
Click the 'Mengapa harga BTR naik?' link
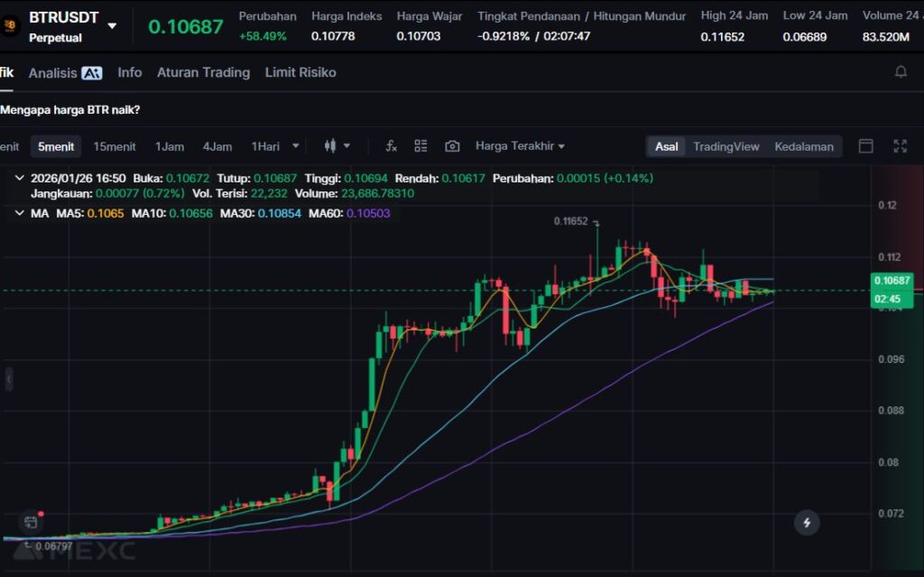click(70, 110)
